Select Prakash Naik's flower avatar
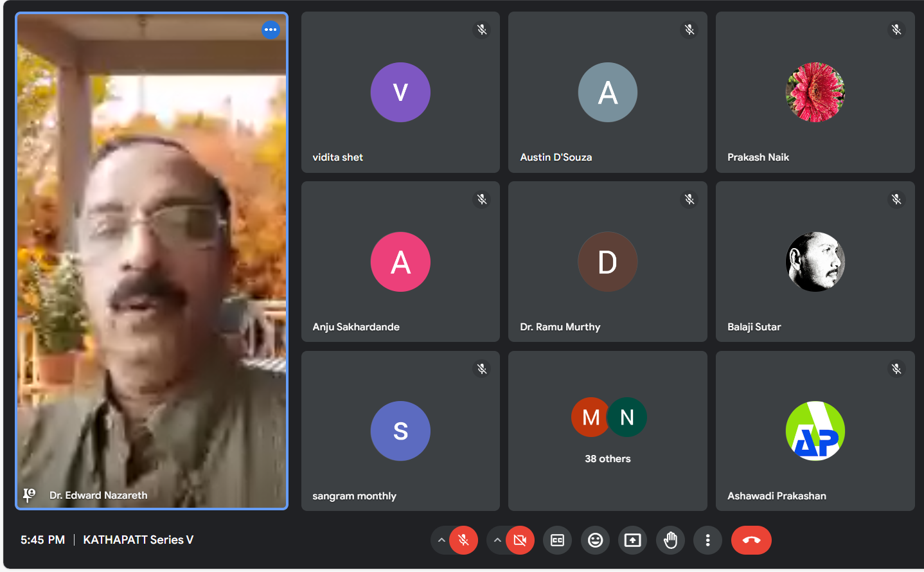Image resolution: width=924 pixels, height=572 pixels. click(x=815, y=92)
